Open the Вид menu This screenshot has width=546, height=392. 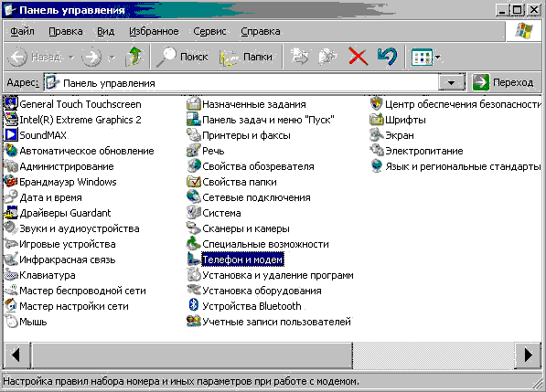(x=105, y=31)
